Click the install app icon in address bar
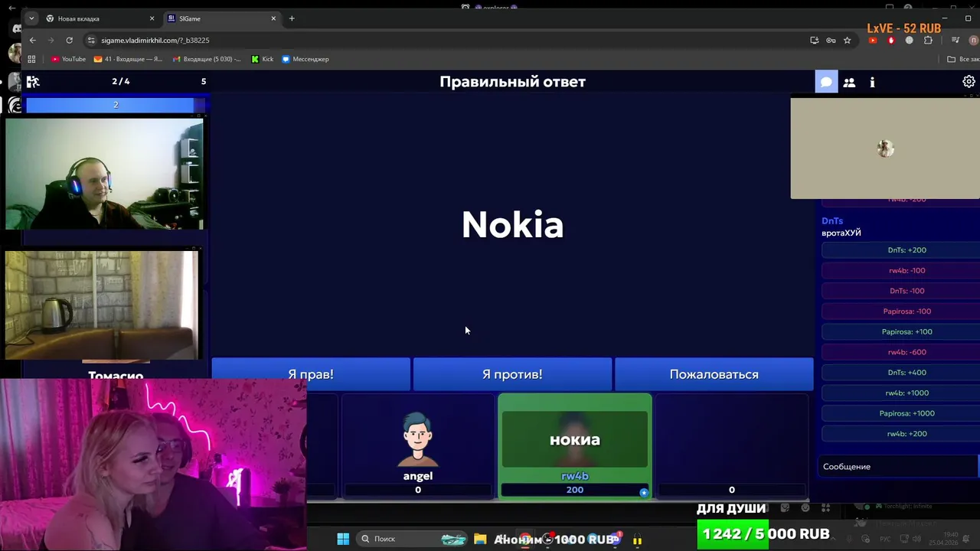 [x=815, y=40]
